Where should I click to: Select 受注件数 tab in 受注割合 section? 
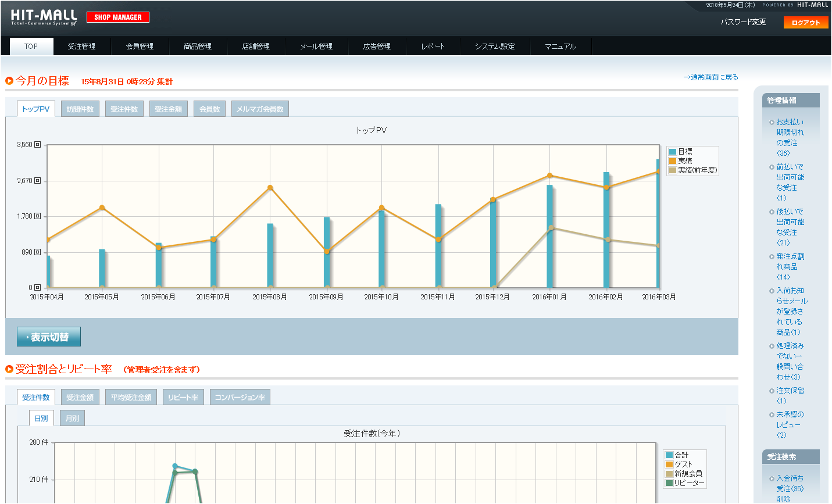coord(36,397)
